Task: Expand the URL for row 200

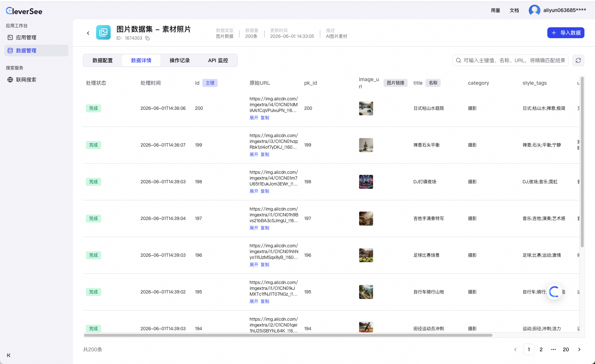Action: 254,118
